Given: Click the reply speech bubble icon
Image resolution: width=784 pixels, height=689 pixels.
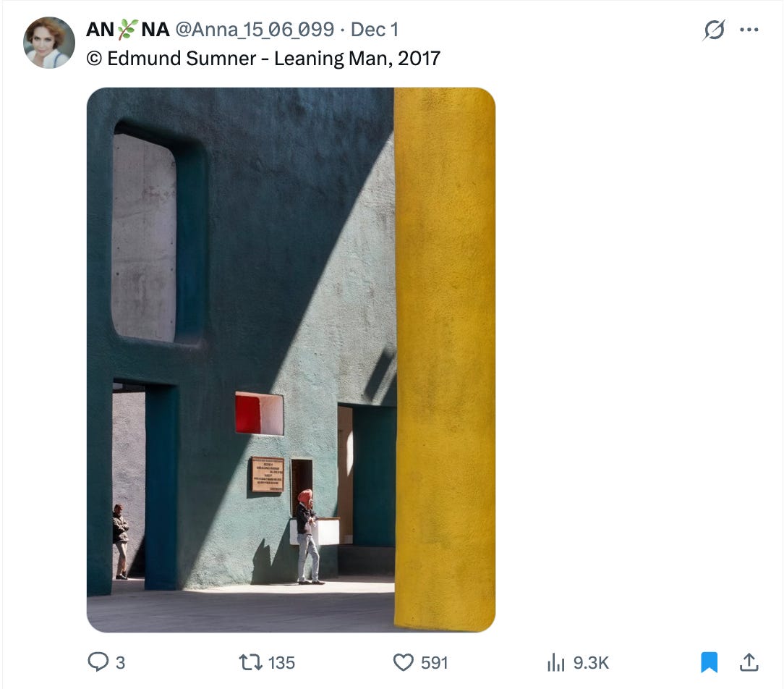Looking at the screenshot, I should pyautogui.click(x=98, y=662).
